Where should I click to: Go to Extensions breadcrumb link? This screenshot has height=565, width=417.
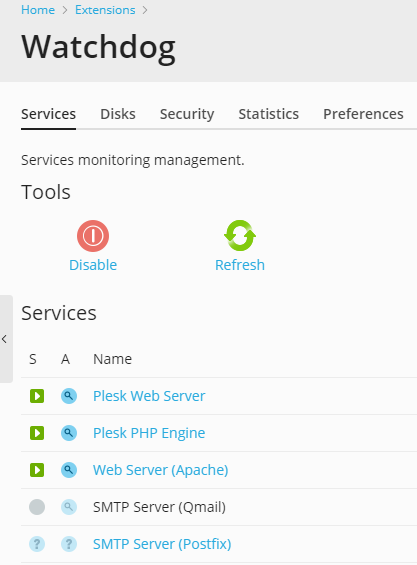[105, 10]
